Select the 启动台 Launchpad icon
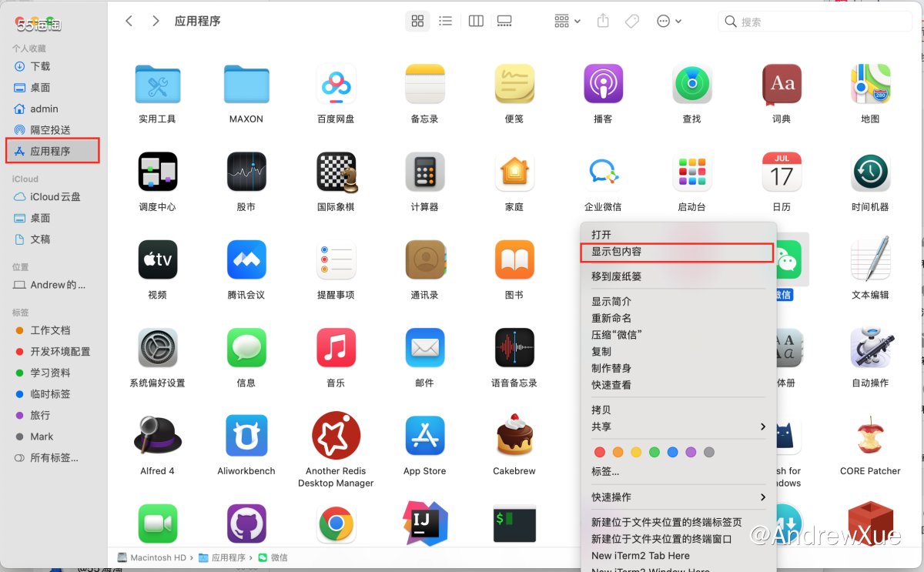 pos(692,172)
